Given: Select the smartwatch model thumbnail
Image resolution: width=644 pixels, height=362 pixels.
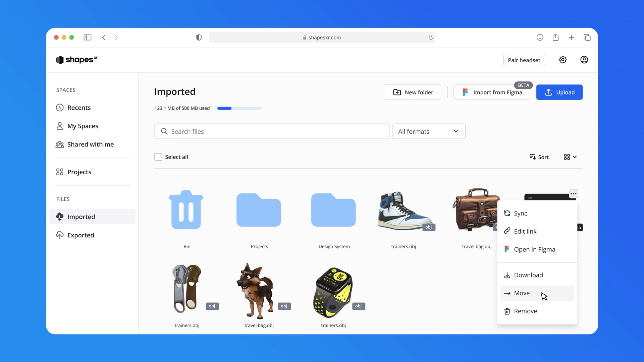Looking at the screenshot, I should [333, 292].
